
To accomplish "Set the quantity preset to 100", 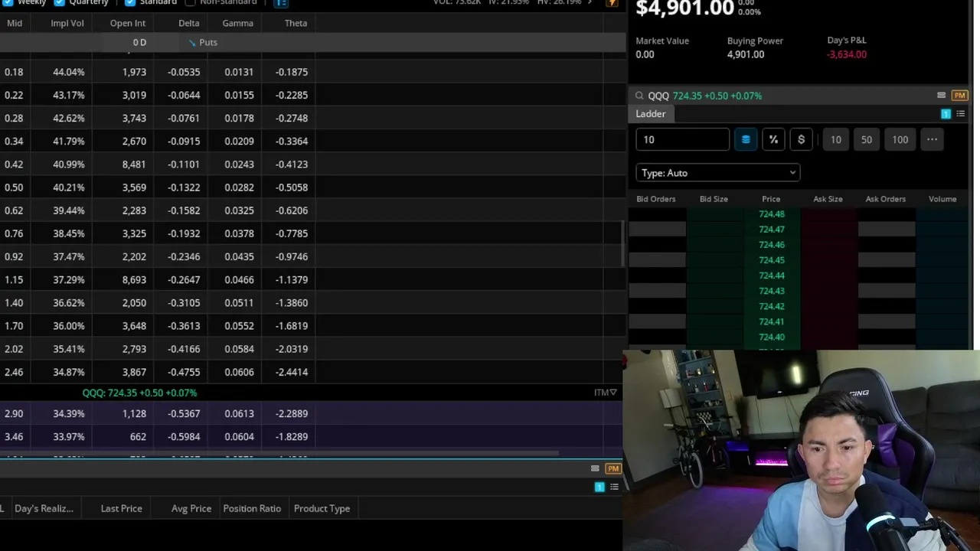I will click(900, 139).
